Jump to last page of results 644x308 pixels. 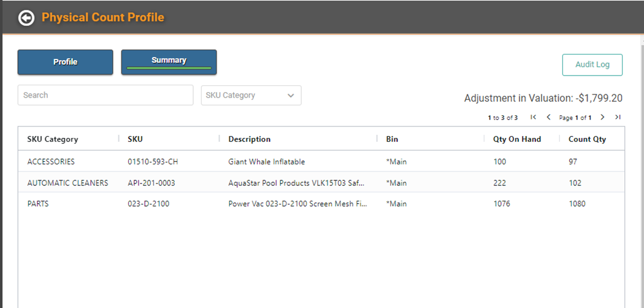click(618, 117)
